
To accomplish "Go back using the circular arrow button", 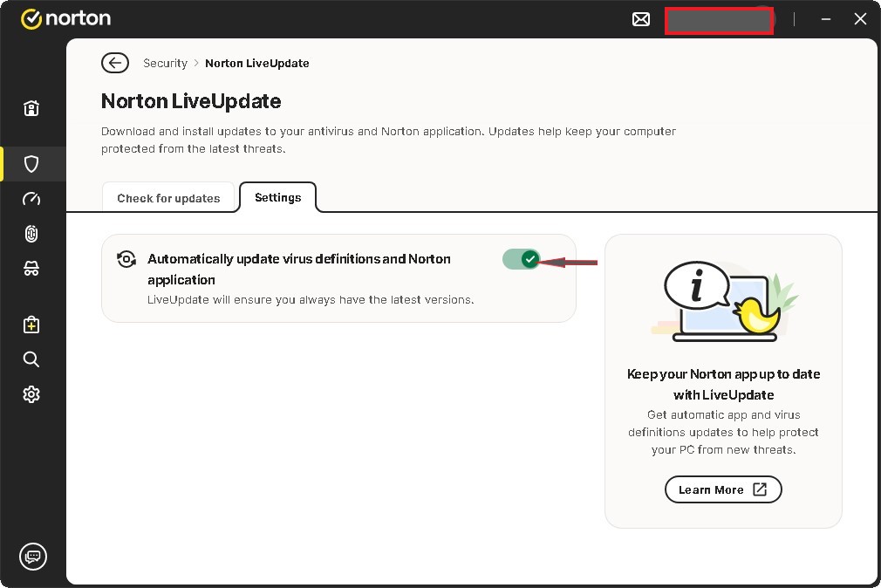I will point(114,63).
